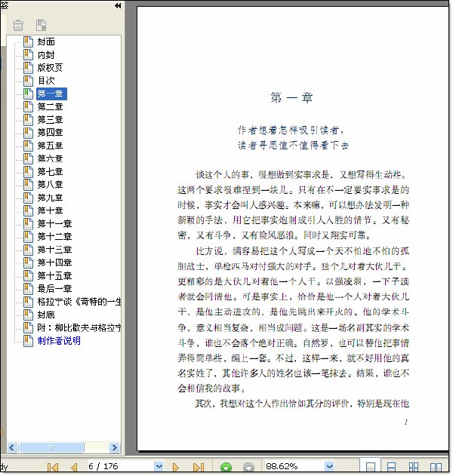Click the green 第一章 bookmark icon
This screenshot has height=476, width=453.
click(x=28, y=94)
